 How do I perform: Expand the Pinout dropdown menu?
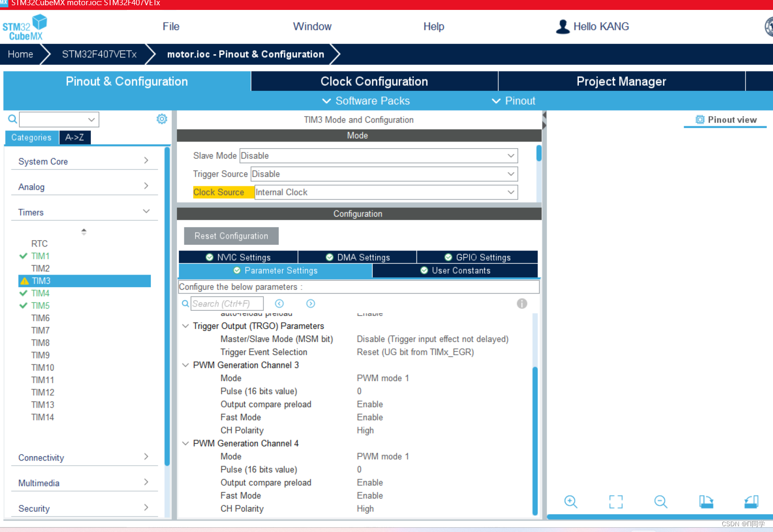[514, 101]
